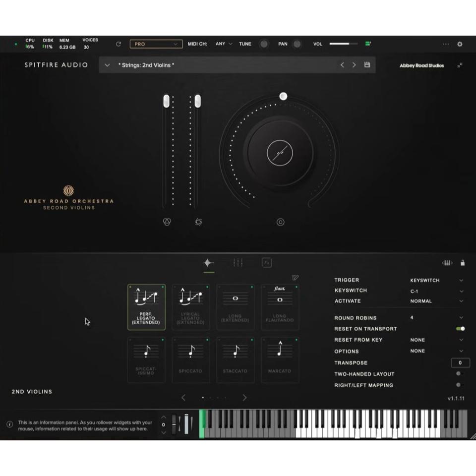Open the Options None dropdown
The width and height of the screenshot is (476, 476).
point(436,351)
